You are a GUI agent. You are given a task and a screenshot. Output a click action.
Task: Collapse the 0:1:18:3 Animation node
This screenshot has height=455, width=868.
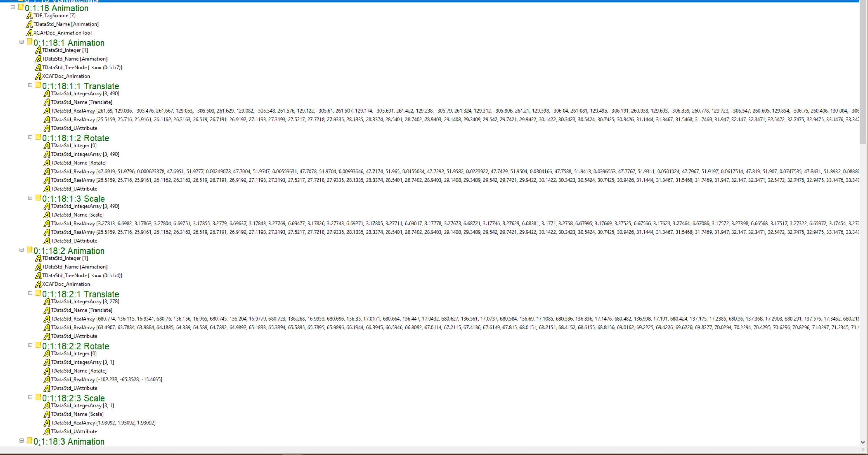[22, 441]
